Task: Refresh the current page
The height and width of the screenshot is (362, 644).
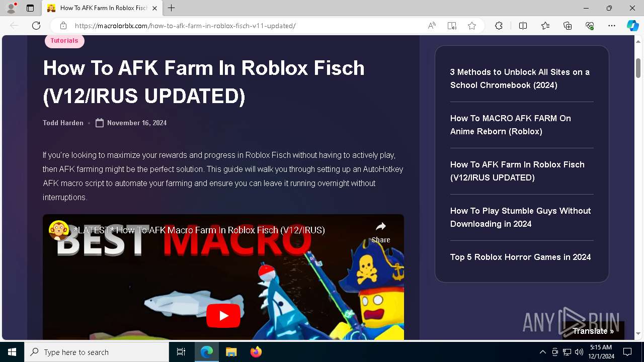Action: click(x=36, y=26)
